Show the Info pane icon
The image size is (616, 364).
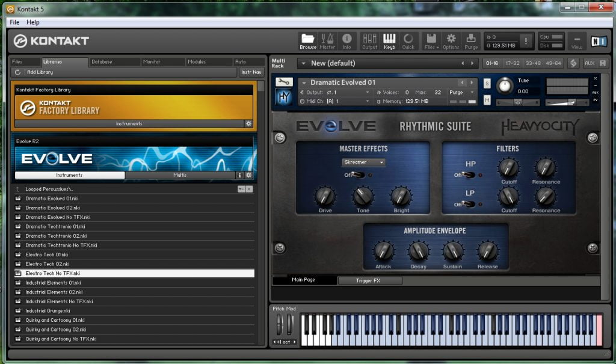(x=346, y=41)
